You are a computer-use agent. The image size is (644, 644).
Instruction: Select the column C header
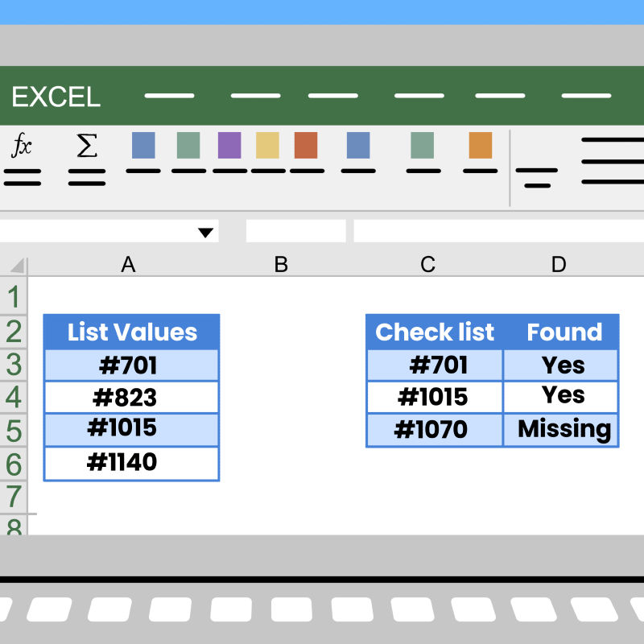pos(427,264)
